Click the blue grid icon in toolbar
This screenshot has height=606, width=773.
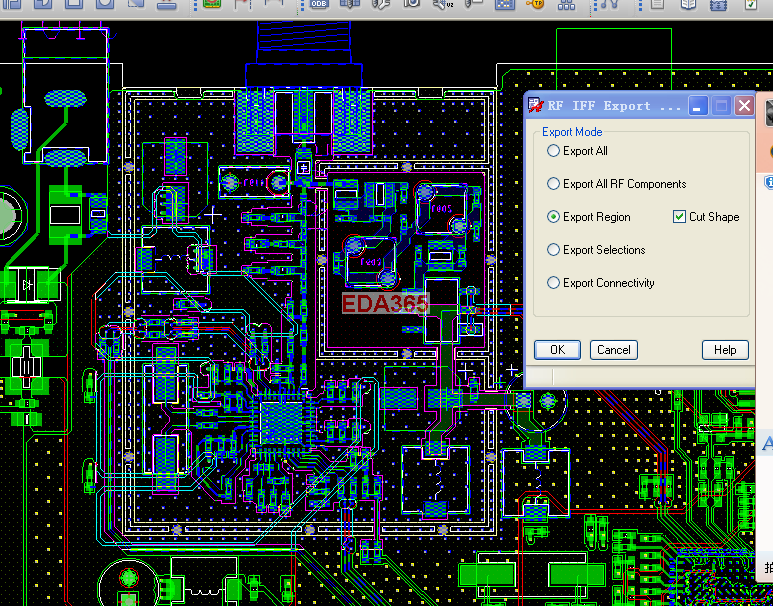tap(505, 4)
